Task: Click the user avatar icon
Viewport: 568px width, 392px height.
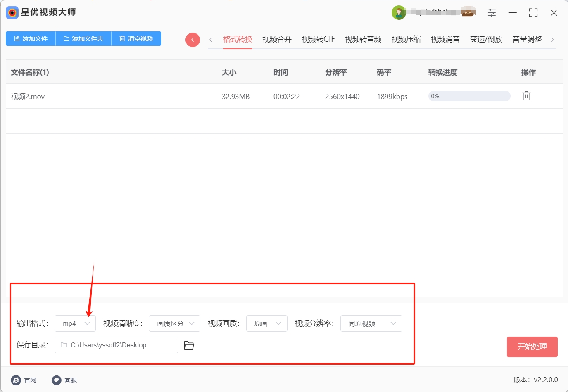Action: [399, 13]
